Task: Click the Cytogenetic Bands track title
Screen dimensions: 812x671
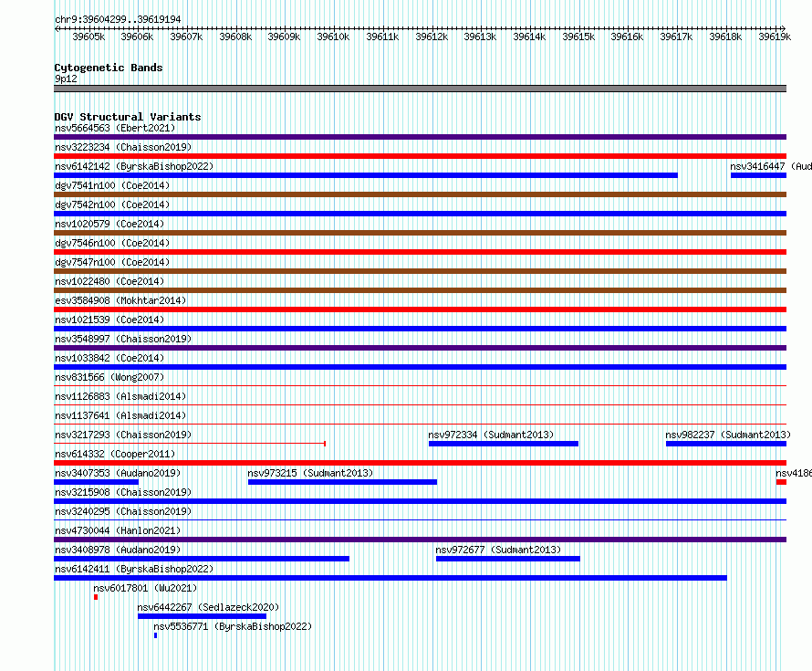Action: pos(109,68)
